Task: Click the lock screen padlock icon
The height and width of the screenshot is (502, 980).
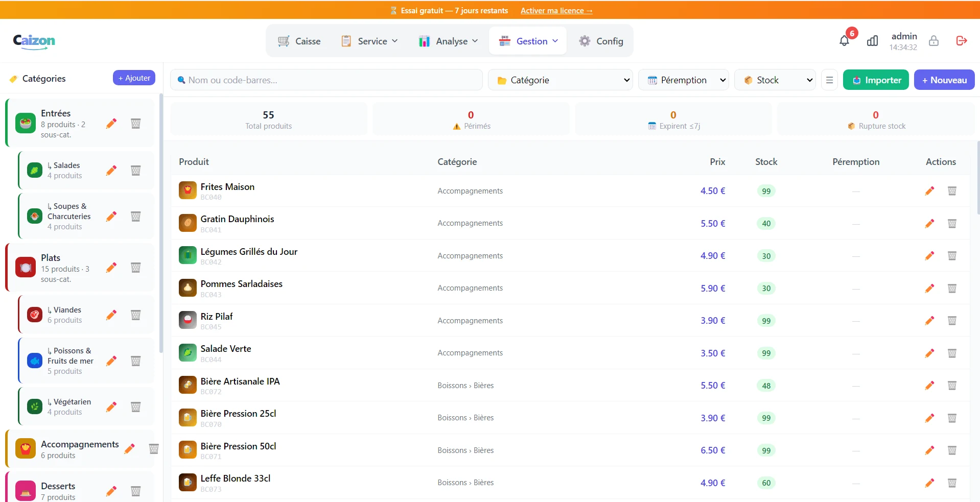Action: [x=934, y=41]
